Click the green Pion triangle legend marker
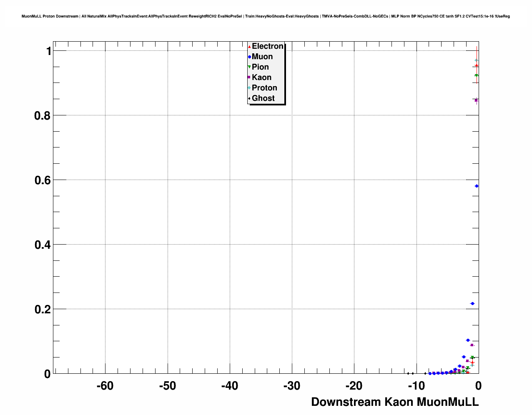 (x=249, y=67)
